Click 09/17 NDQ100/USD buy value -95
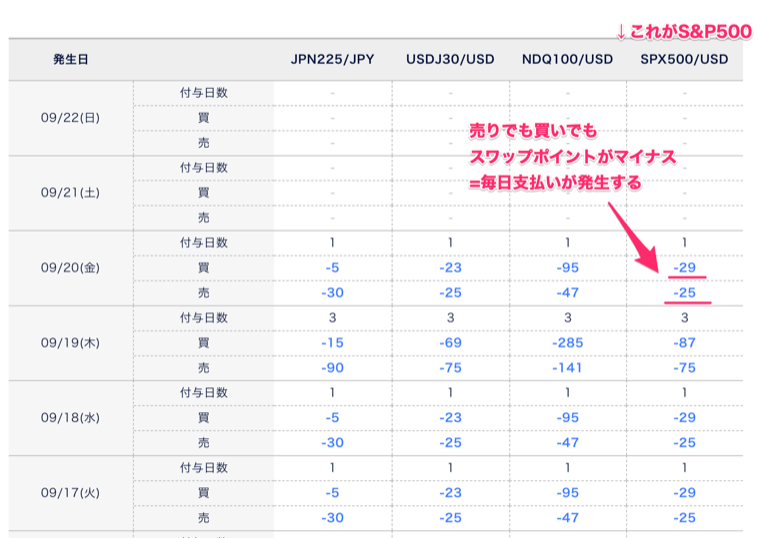The image size is (760, 538). click(x=568, y=493)
